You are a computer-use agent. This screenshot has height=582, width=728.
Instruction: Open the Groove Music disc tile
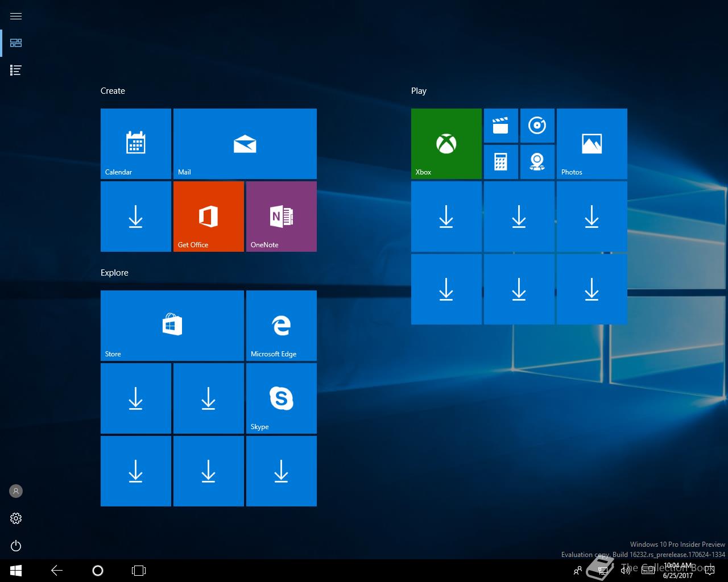pyautogui.click(x=537, y=126)
